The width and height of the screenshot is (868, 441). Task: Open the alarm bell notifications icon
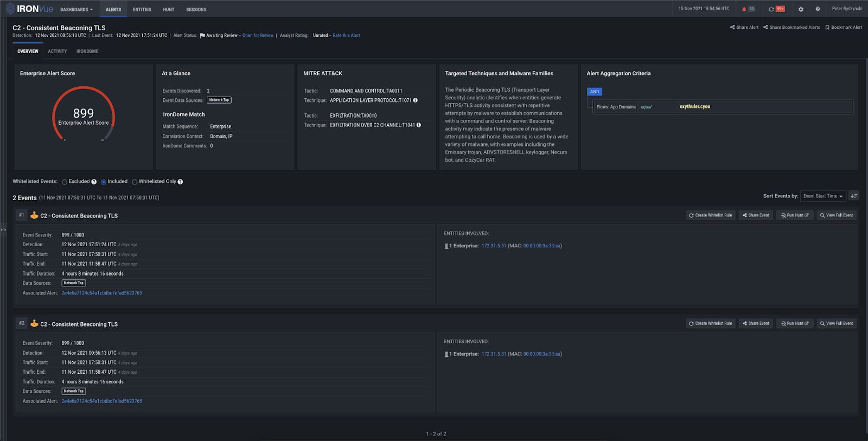pos(744,9)
